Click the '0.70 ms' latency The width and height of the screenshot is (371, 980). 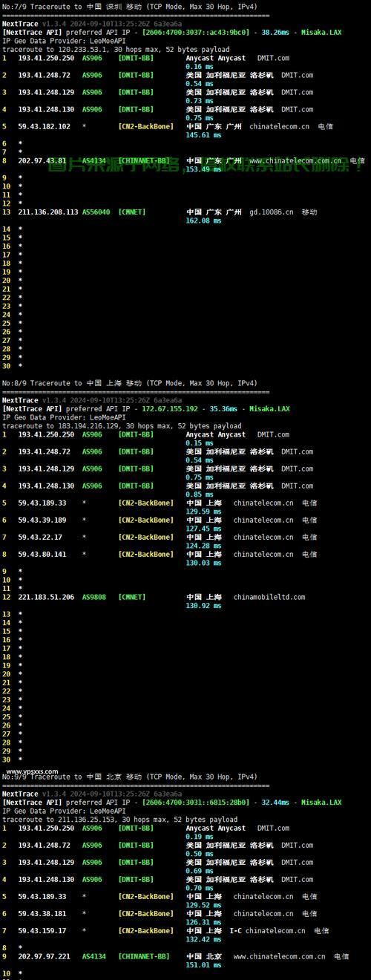coord(199,887)
